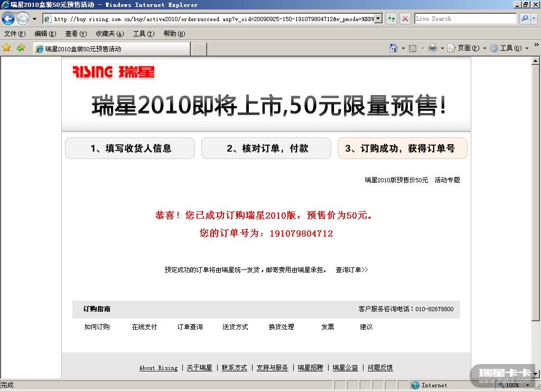Open the 查看(V) menu
Screen dimensions: 541x392
pyautogui.click(x=76, y=34)
